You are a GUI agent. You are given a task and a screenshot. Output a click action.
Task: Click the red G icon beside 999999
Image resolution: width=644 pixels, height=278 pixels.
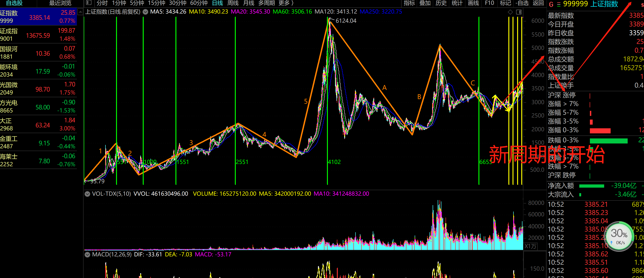[x=551, y=4]
